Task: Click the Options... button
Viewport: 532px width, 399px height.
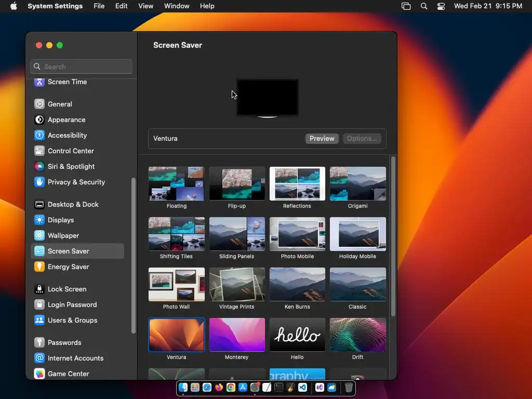Action: [x=362, y=138]
